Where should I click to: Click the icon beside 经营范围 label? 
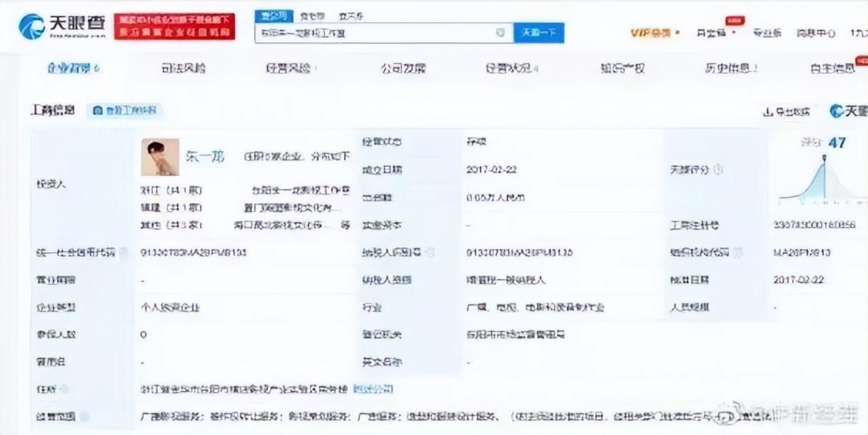click(x=84, y=416)
